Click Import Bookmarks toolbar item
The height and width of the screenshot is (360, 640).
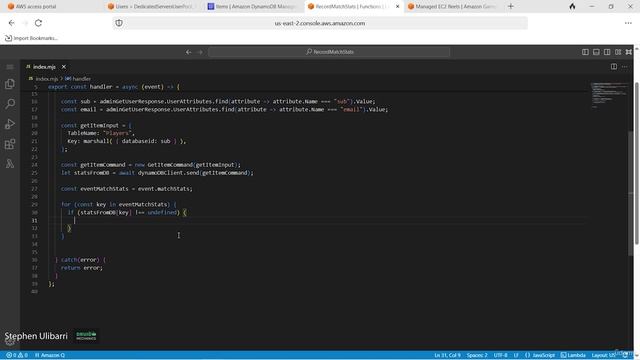click(31, 38)
